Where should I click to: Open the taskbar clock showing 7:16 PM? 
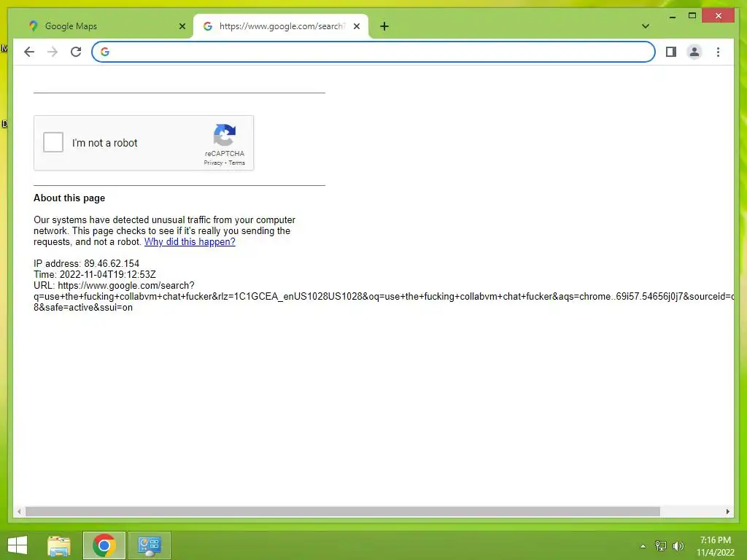click(x=715, y=546)
